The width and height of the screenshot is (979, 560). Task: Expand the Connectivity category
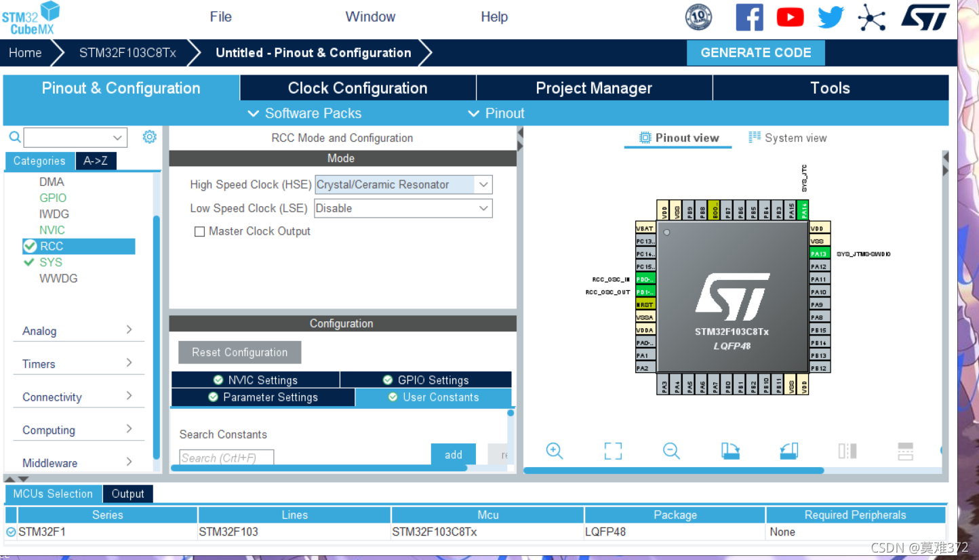click(79, 397)
